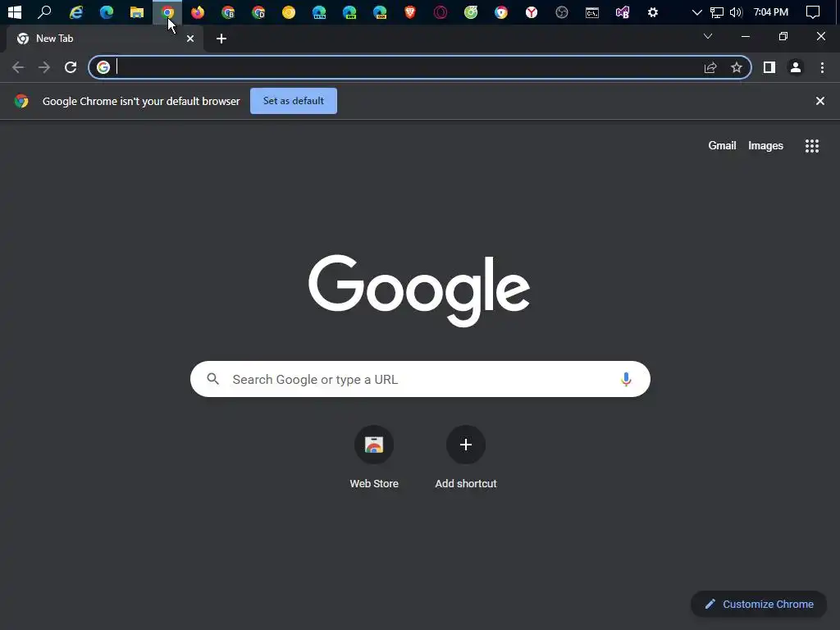Click the Google logo

tap(419, 290)
